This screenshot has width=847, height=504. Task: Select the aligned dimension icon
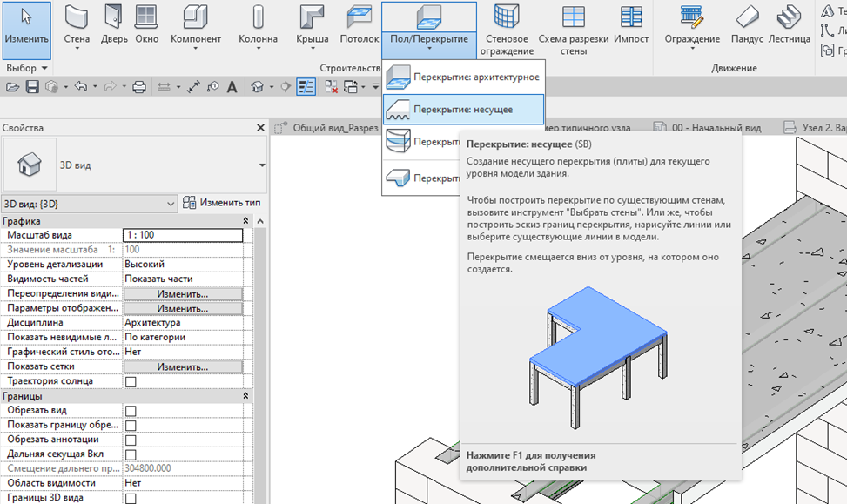click(x=193, y=86)
